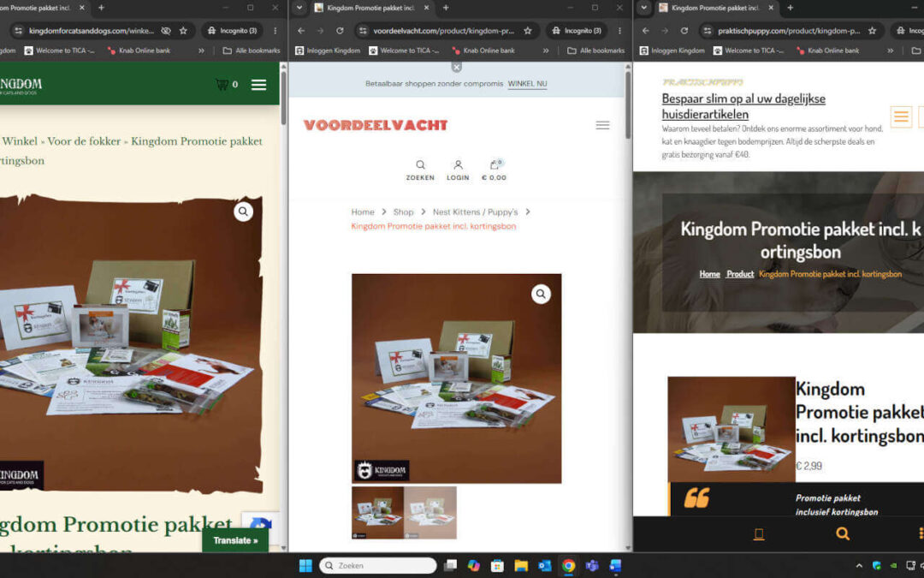Open Task View from taskbar

pyautogui.click(x=450, y=566)
